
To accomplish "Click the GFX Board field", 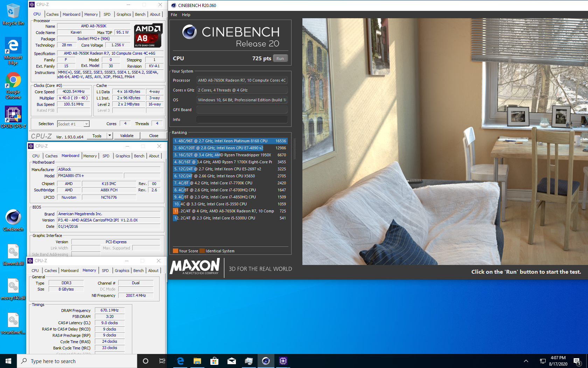I will (x=242, y=110).
